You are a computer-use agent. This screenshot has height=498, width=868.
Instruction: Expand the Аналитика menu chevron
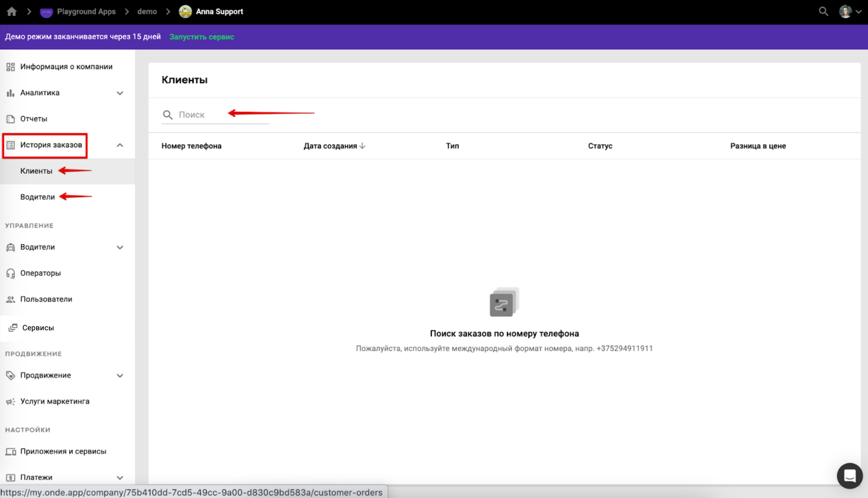(x=120, y=93)
